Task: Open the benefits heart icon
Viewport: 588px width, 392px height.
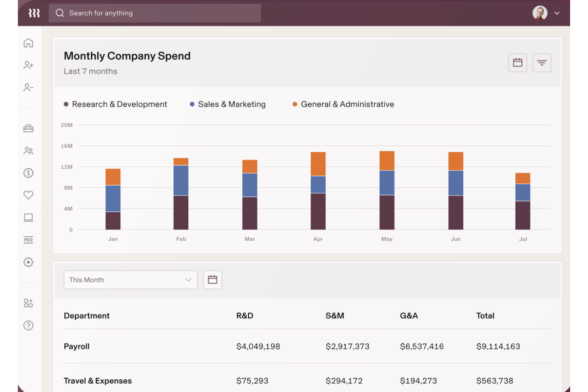Action: (x=28, y=195)
